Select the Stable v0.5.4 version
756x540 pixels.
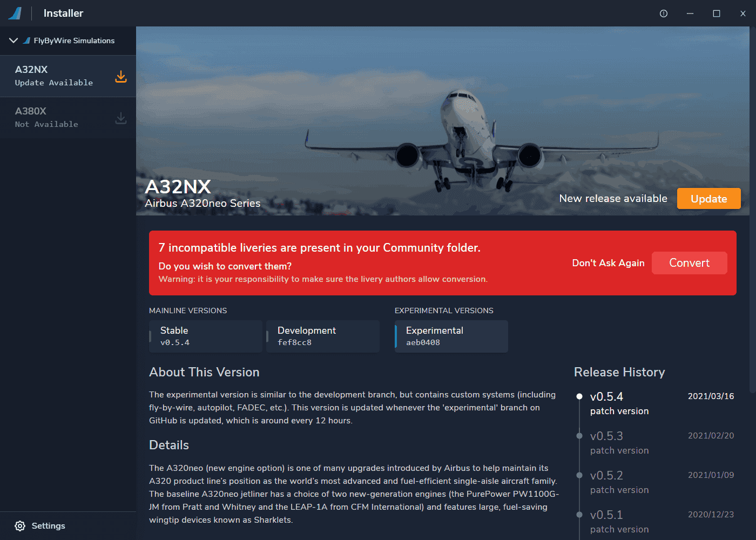click(206, 336)
